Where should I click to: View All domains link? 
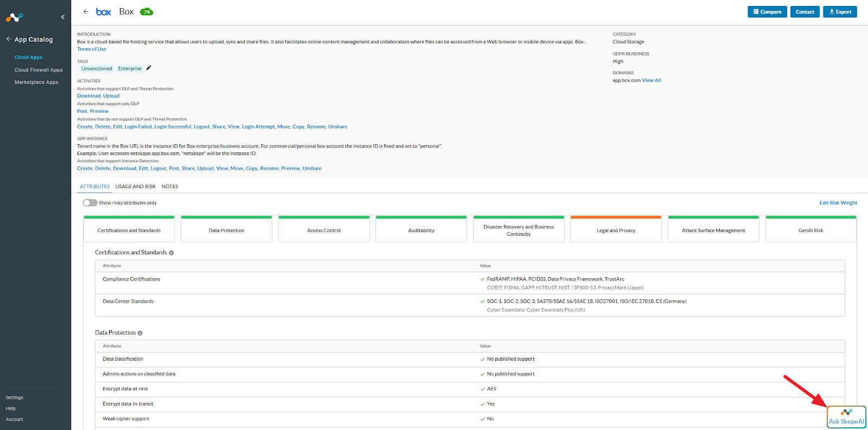(652, 80)
